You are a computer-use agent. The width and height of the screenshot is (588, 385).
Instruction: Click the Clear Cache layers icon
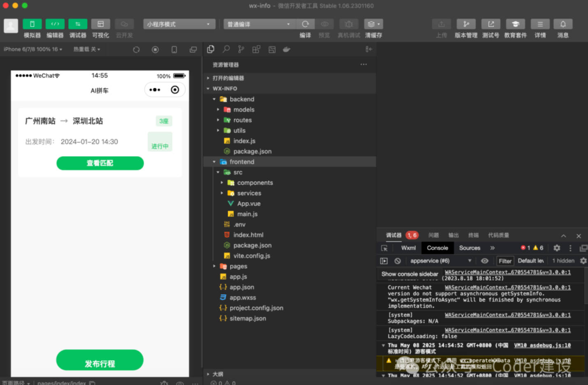pos(374,24)
